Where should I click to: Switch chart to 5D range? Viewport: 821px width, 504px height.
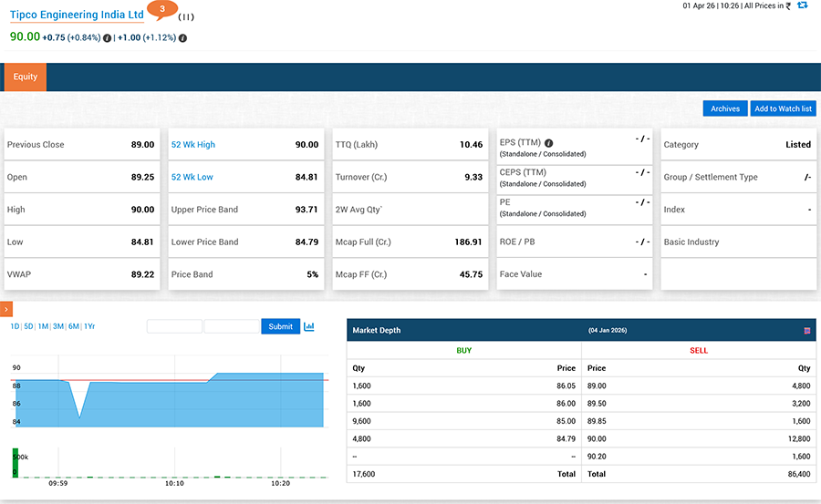[x=28, y=326]
